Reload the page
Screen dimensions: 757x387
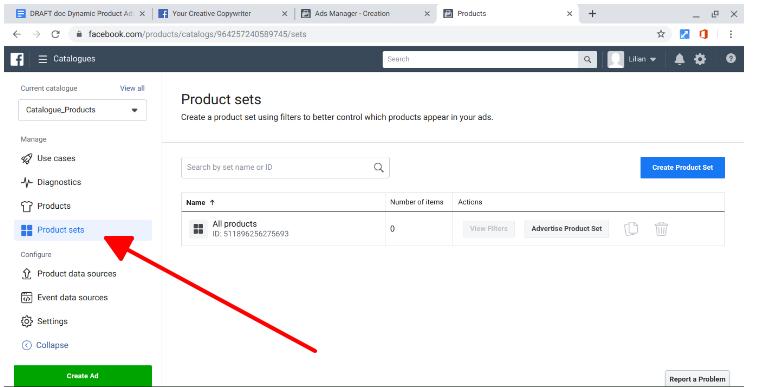pyautogui.click(x=56, y=34)
